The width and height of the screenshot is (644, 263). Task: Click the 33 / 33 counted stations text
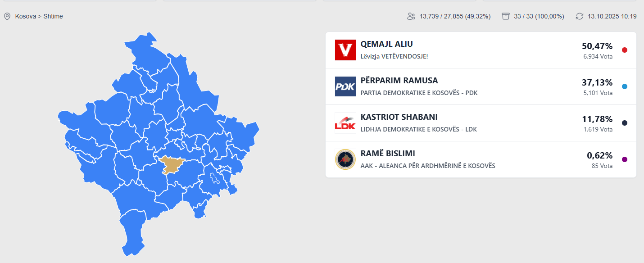pos(539,16)
